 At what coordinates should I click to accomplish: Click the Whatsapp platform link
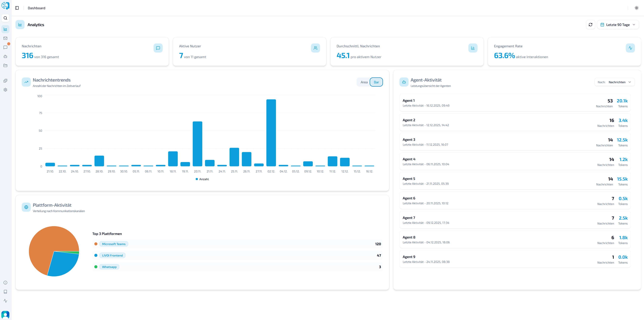point(109,267)
